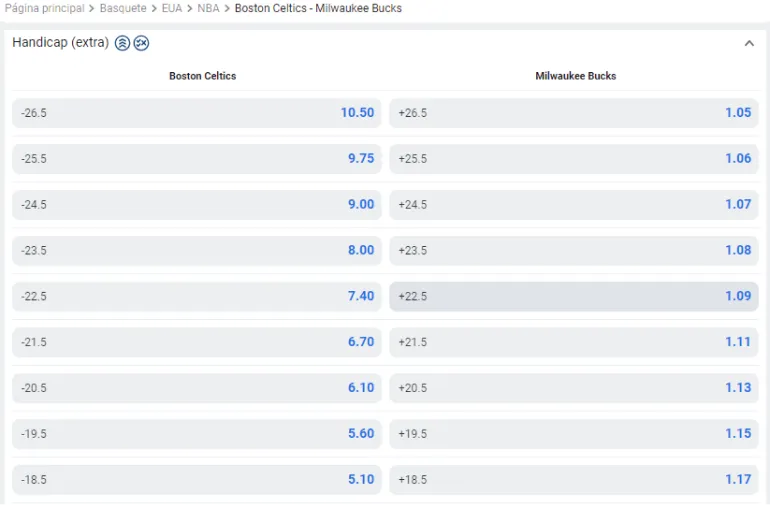
Task: Select Boston Celtics -26.5 at odds 10.50
Action: click(197, 113)
